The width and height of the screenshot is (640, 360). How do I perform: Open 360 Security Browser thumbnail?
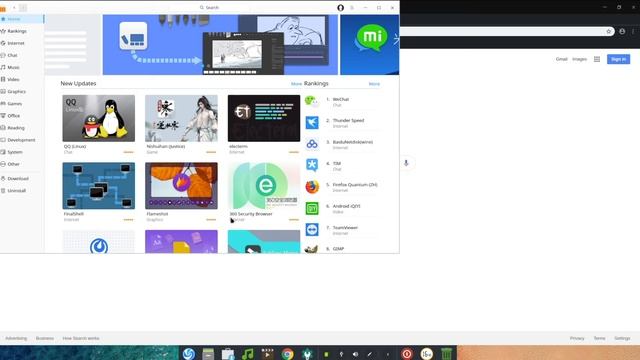(x=264, y=186)
